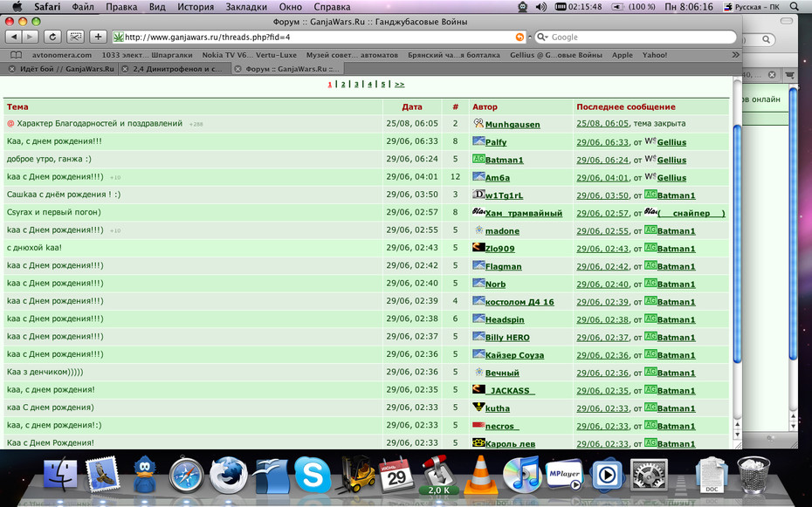
Task: Open iTunes from the Dock
Action: tap(522, 475)
